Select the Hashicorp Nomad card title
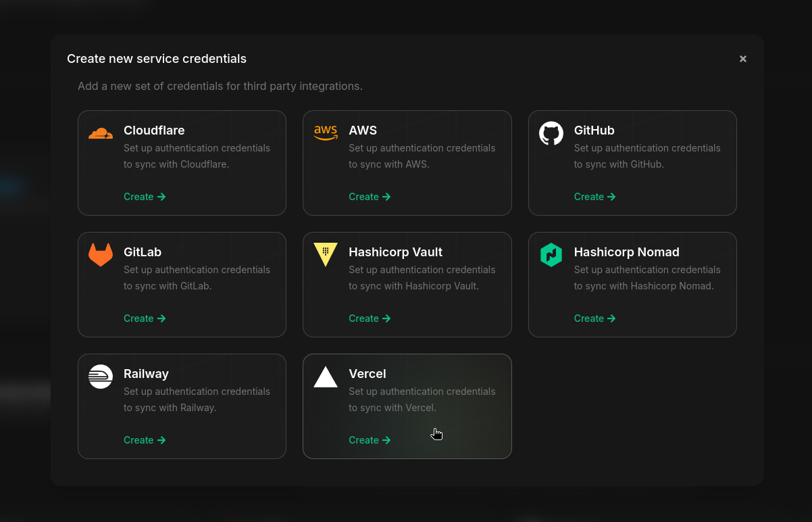 click(627, 252)
